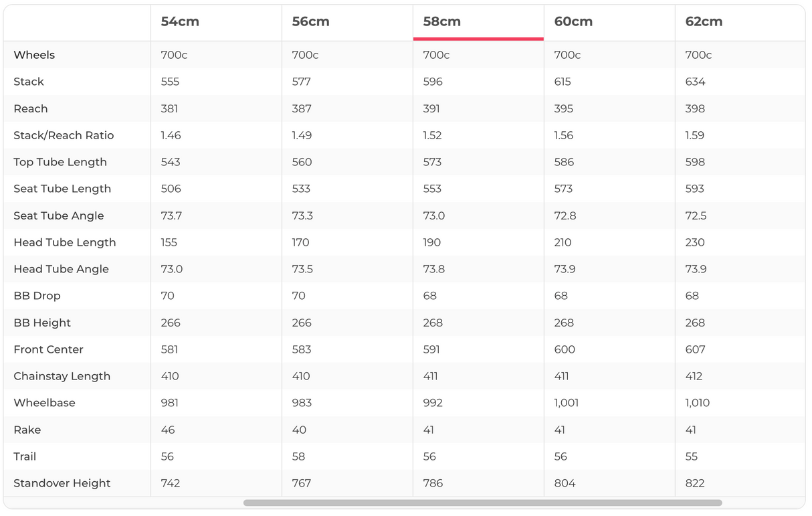Select the 62cm Standover Height value 822
This screenshot has height=516, width=812.
696,483
